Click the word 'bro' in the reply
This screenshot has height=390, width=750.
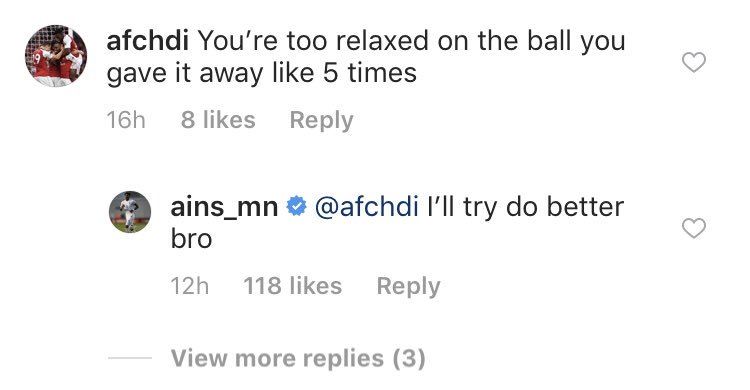point(191,239)
